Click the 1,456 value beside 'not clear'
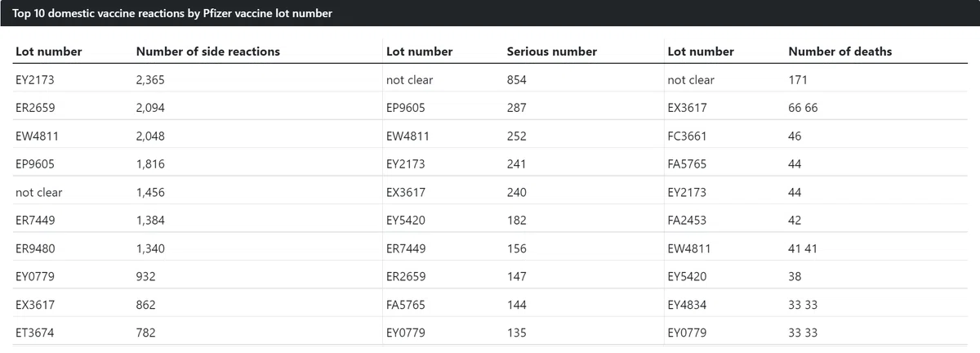Image resolution: width=980 pixels, height=353 pixels. 150,193
